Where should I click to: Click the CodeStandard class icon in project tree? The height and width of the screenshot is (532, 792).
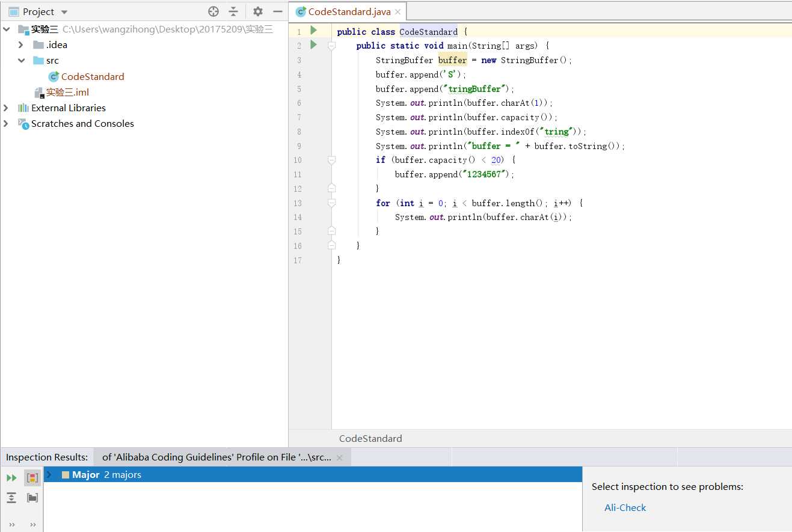pos(54,76)
